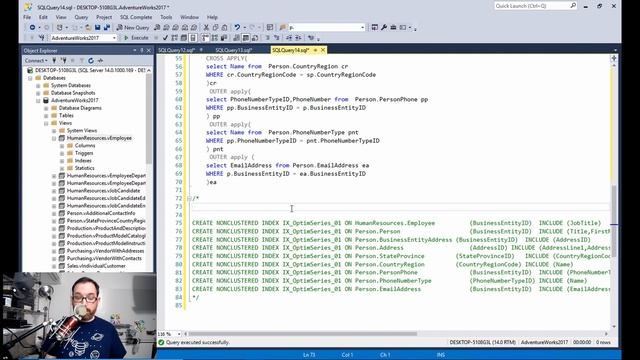Toggle Include Live Query Statistics
This screenshot has width=640, height=360.
pos(215,38)
